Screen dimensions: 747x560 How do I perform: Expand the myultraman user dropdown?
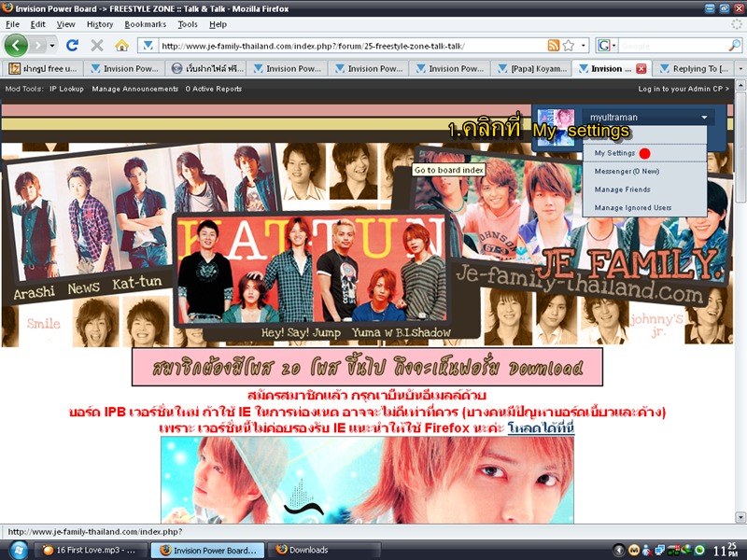(x=704, y=118)
